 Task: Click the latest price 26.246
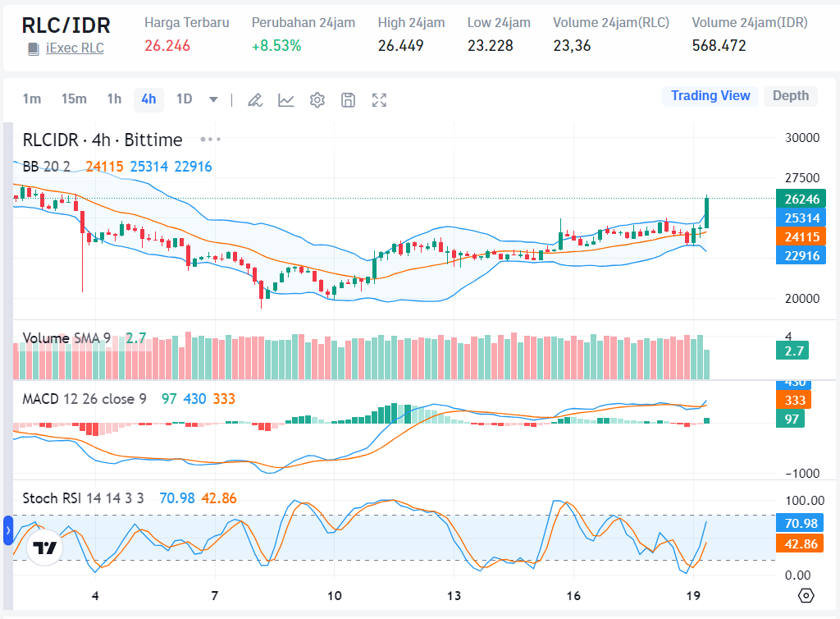click(167, 46)
